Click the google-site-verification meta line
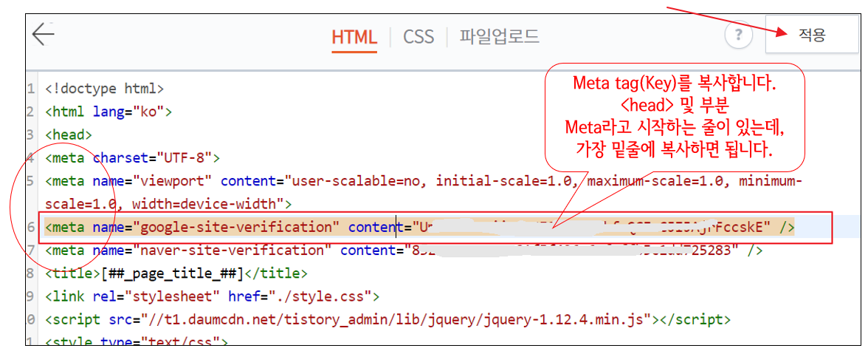The image size is (868, 351). click(419, 228)
